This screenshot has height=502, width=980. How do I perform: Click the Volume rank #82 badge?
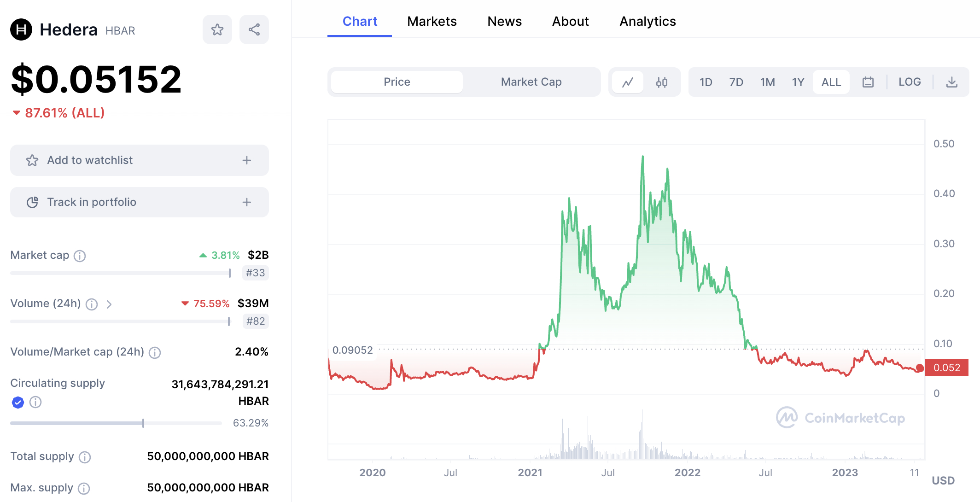256,321
